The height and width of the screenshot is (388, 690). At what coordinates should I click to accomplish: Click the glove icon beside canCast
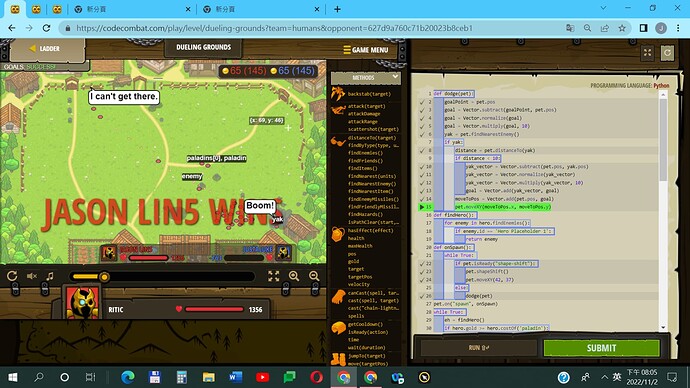click(x=338, y=297)
